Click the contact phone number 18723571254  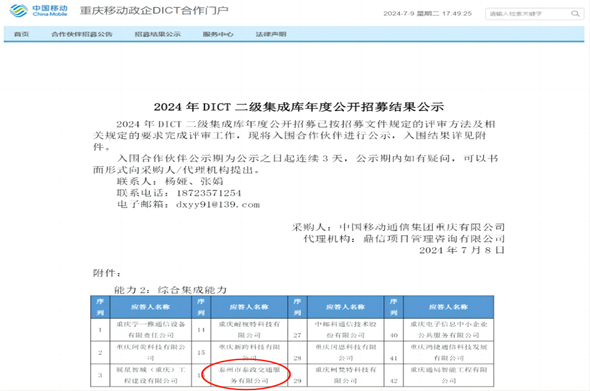(209, 193)
